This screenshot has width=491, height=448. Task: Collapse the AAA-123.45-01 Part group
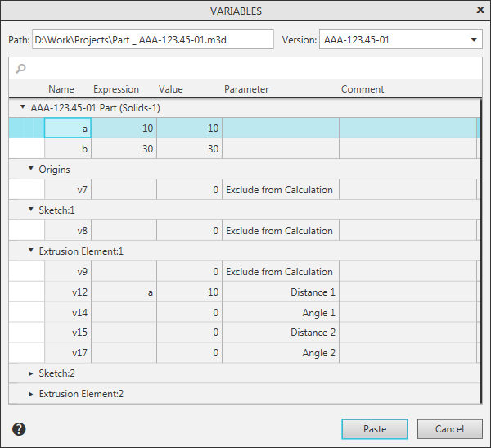(23, 107)
